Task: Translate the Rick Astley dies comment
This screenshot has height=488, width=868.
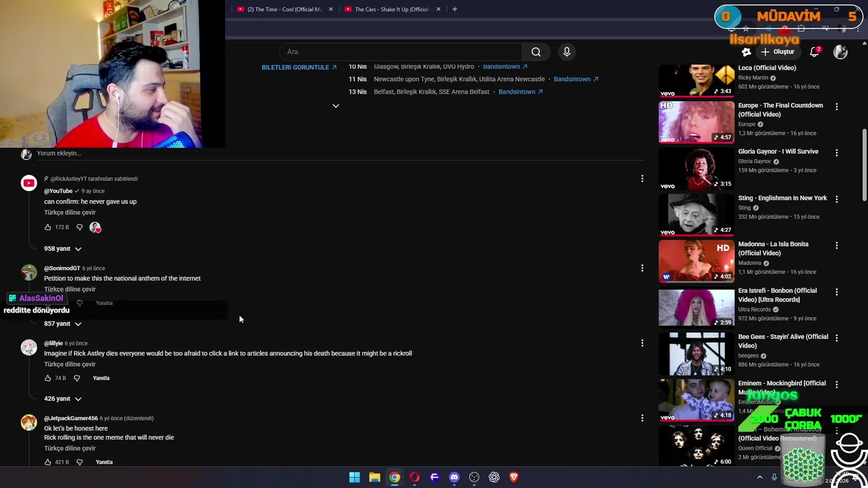Action: pos(70,364)
